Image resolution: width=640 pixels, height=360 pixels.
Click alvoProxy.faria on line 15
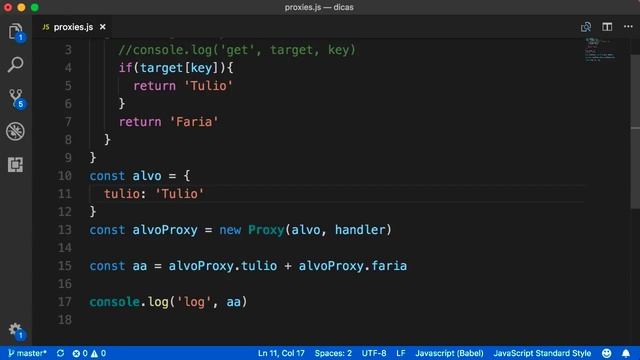click(x=353, y=266)
